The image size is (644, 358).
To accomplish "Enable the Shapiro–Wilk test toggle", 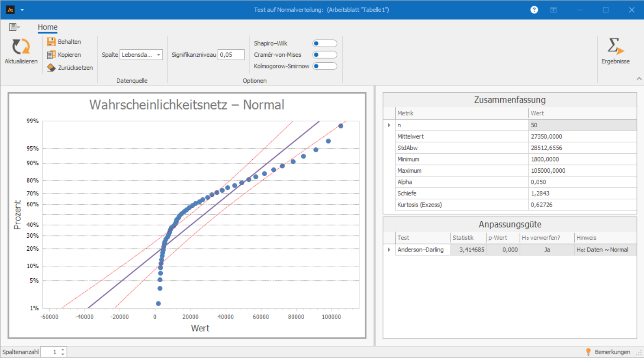I will pyautogui.click(x=325, y=43).
